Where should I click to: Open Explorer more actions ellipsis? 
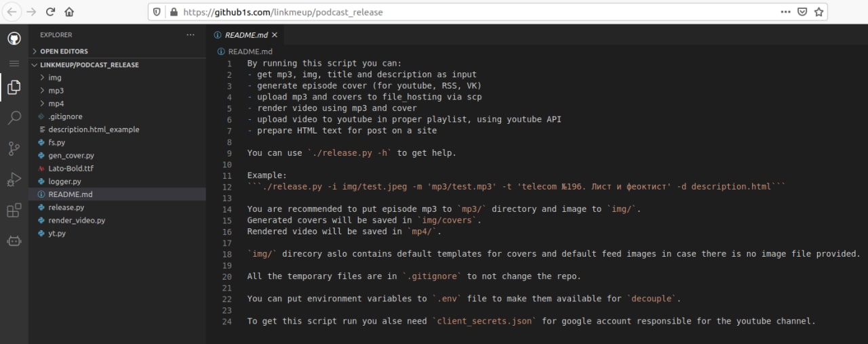point(191,35)
